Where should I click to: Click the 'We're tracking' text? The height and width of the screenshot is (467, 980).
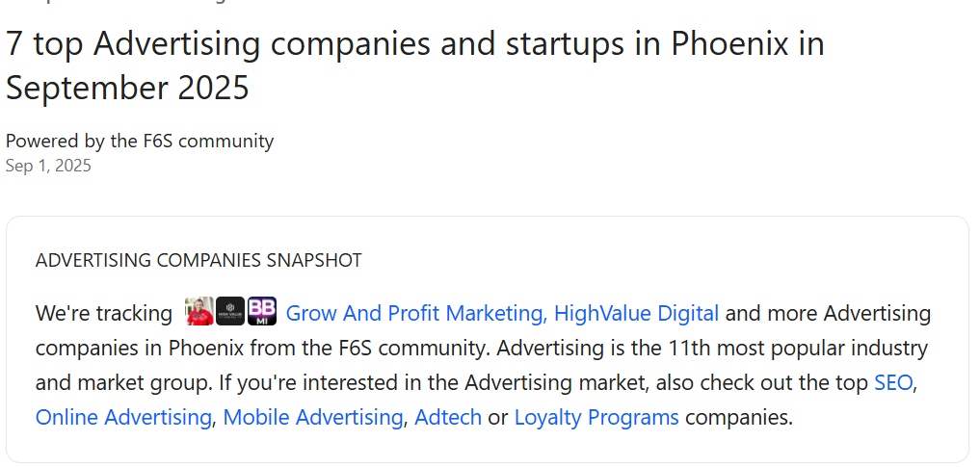point(104,313)
